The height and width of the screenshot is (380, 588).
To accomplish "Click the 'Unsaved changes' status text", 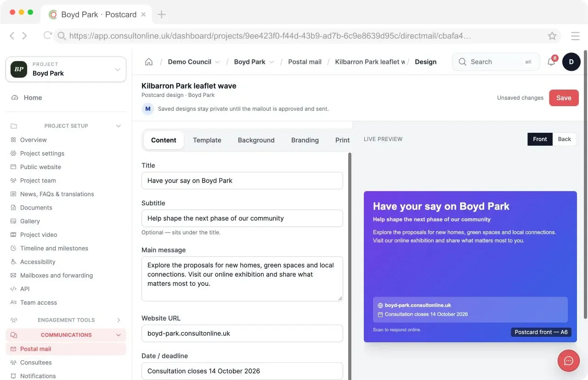I will click(520, 98).
